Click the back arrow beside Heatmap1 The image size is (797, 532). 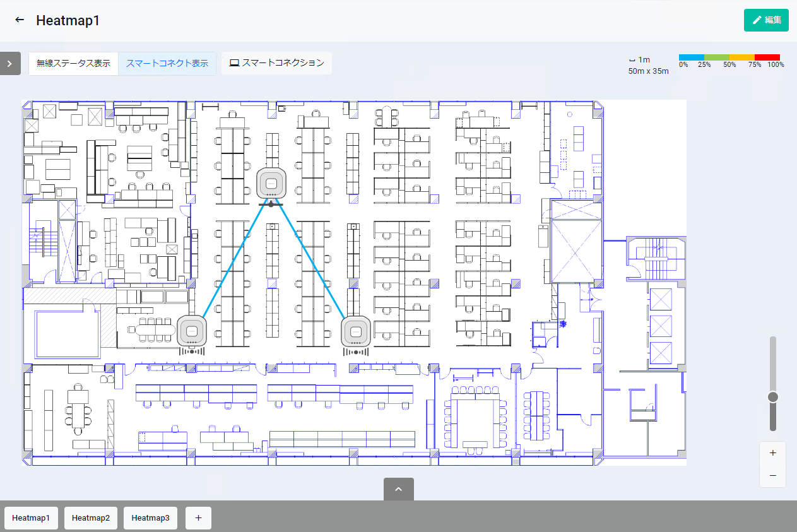click(20, 20)
